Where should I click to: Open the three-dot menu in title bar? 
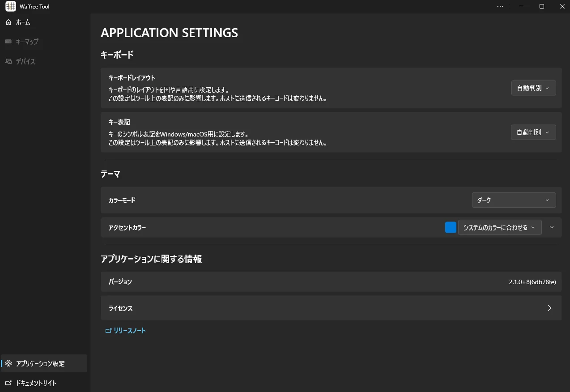click(x=500, y=6)
